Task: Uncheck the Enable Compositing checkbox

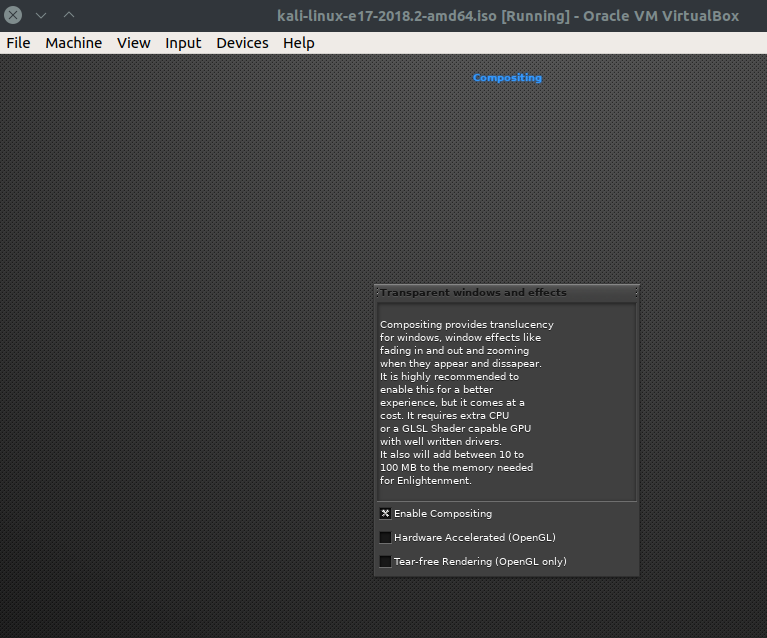Action: pyautogui.click(x=385, y=513)
